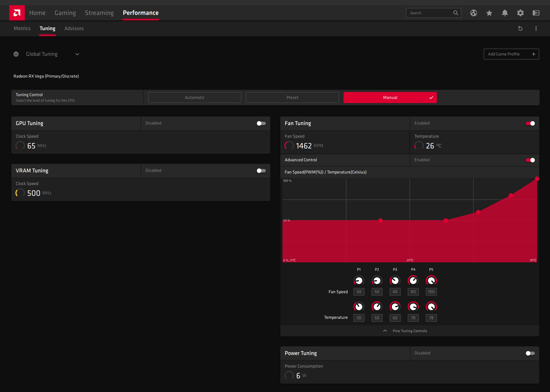
Task: Click the reset tuning arrow icon
Action: click(x=520, y=29)
